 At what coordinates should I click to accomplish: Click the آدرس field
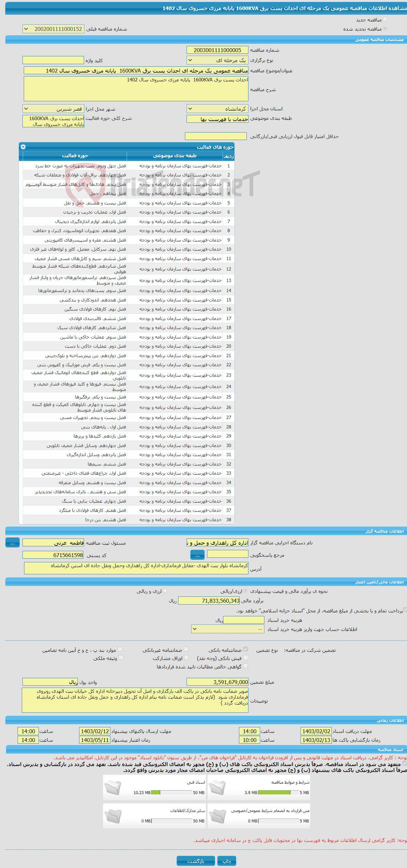pyautogui.click(x=136, y=568)
